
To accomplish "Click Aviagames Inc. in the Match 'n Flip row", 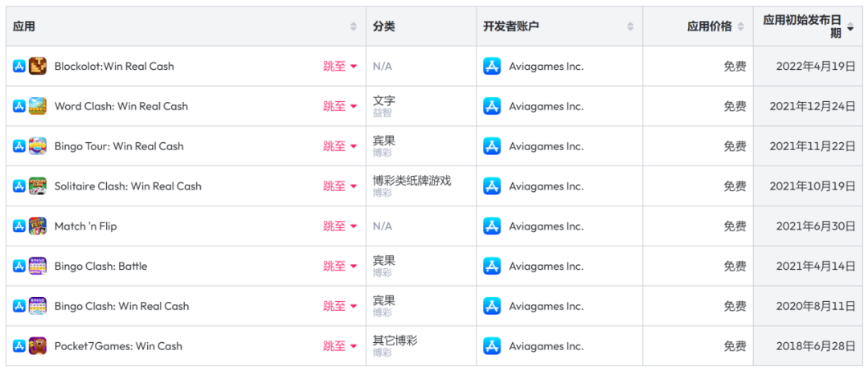I will point(547,226).
